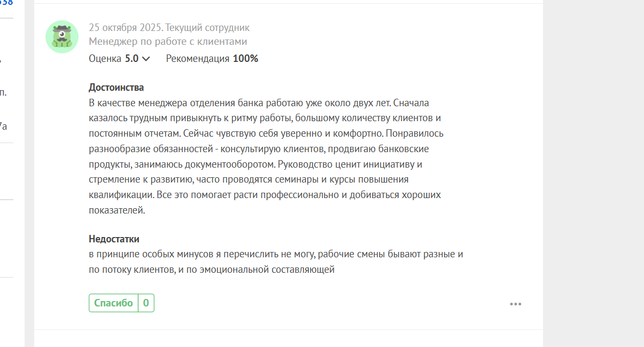Click the Достоинства section heading
Viewport: 644px width, 347px height.
(x=116, y=88)
